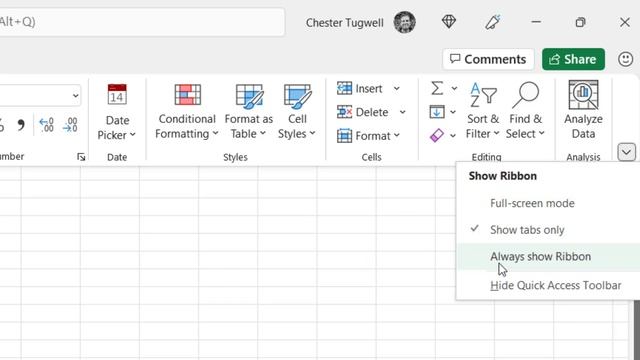Click Format as Table icon
This screenshot has width=640, height=360.
click(x=249, y=96)
